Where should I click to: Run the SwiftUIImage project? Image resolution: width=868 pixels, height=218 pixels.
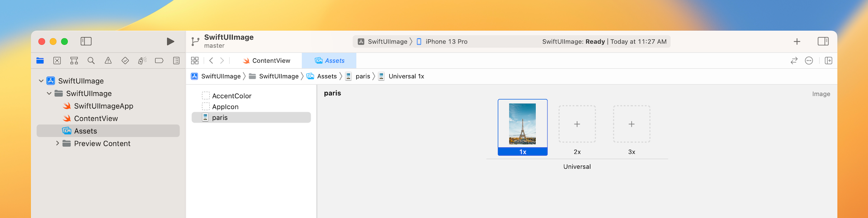(170, 42)
